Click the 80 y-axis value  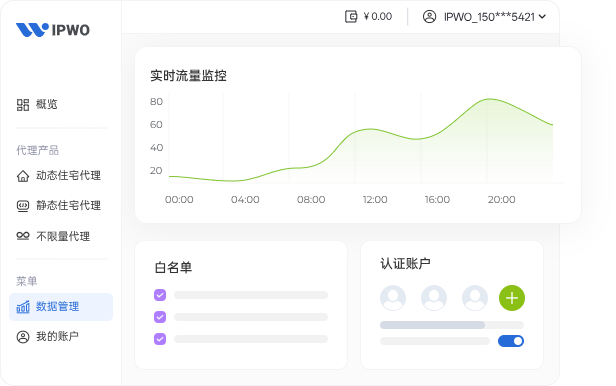click(x=156, y=102)
